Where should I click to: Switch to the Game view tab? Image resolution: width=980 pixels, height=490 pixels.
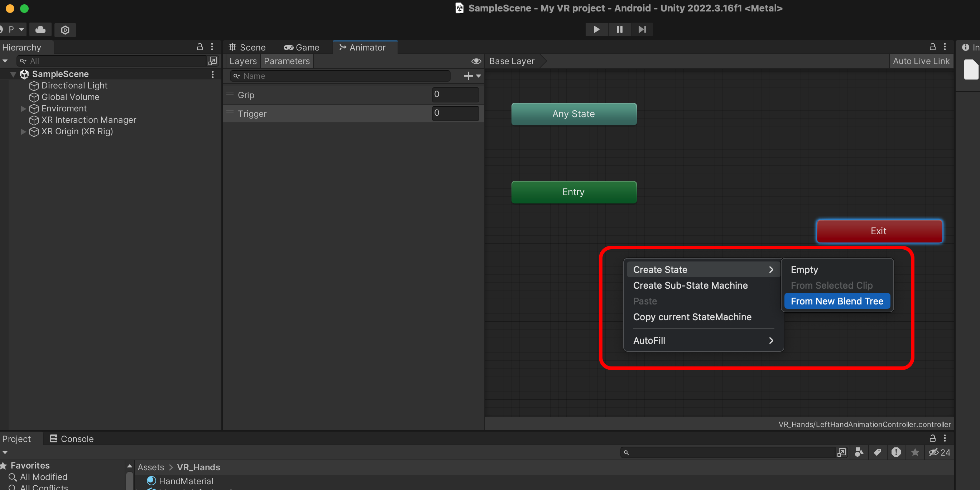(x=302, y=48)
